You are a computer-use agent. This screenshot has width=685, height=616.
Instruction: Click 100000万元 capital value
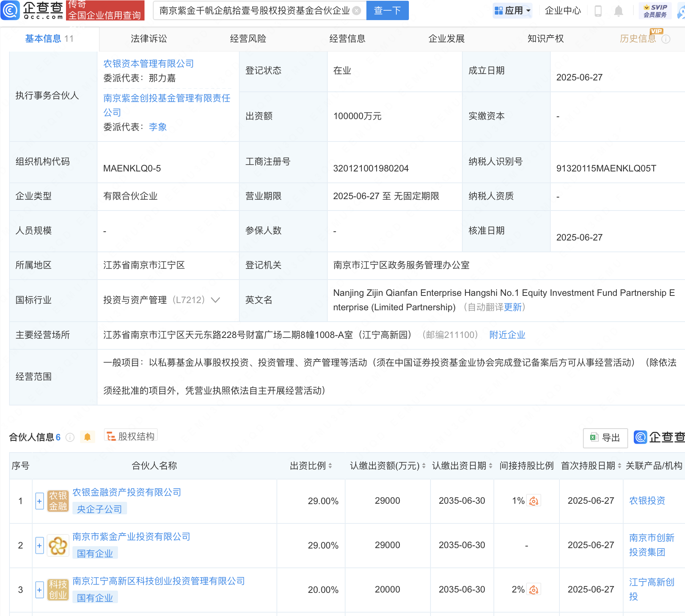[357, 116]
